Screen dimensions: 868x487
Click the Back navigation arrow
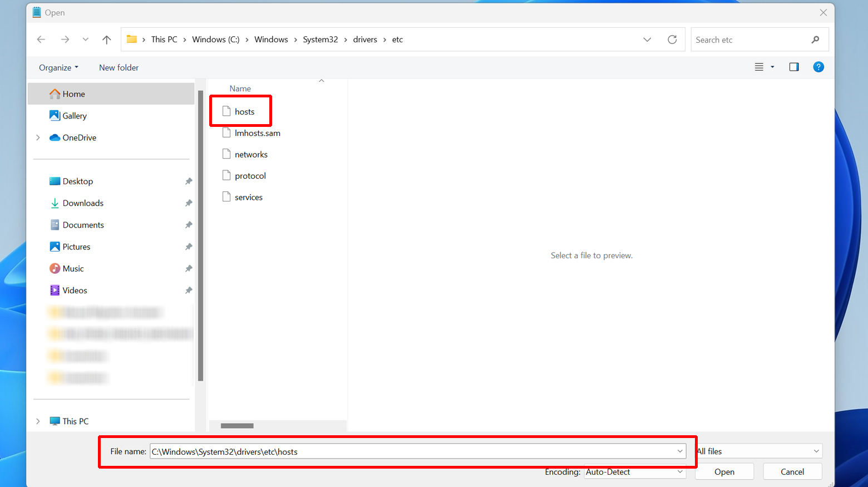[x=41, y=40]
